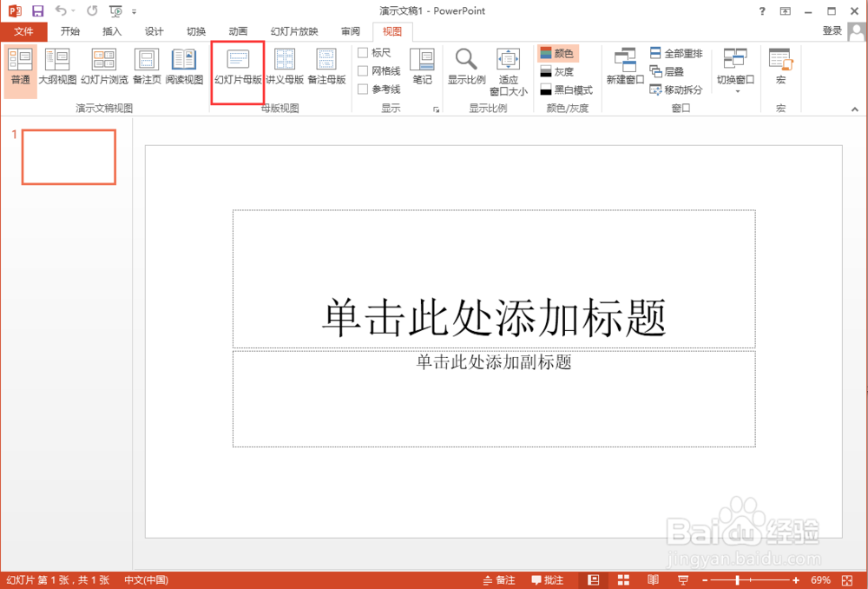Viewport: 868px width, 589px height.
Task: Switch to Insert (插入) tab
Action: [x=112, y=31]
